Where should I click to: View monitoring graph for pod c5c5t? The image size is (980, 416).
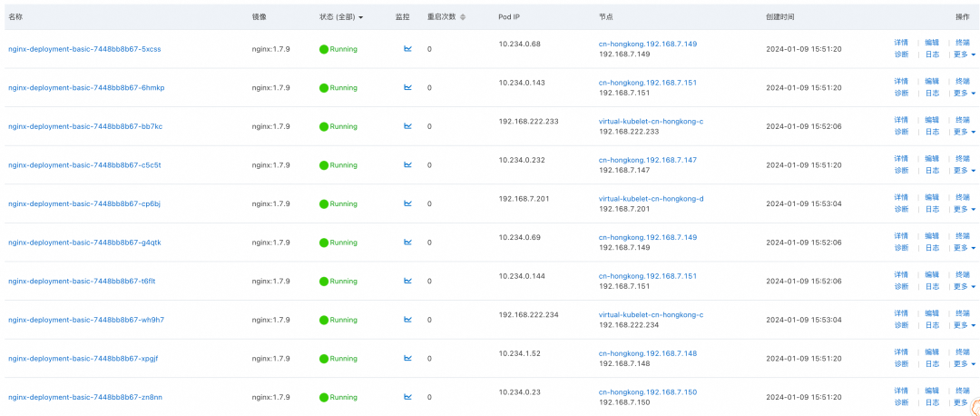tap(408, 164)
